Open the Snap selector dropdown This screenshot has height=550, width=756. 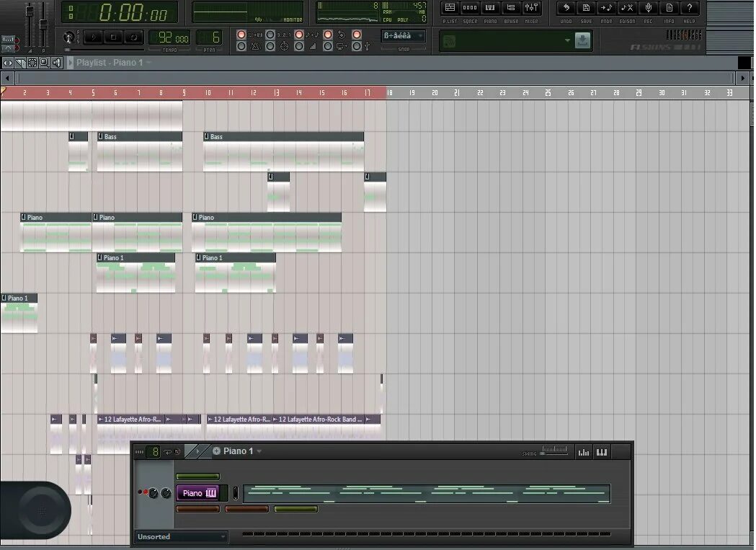coord(404,36)
